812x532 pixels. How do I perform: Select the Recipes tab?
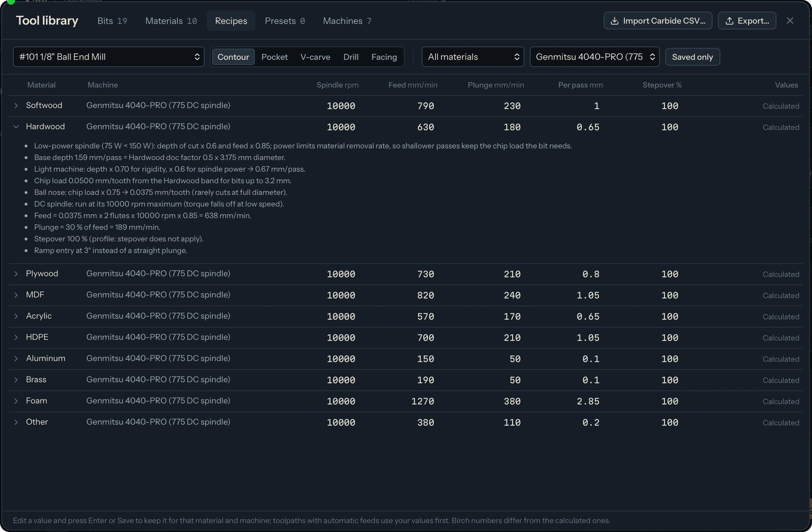tap(231, 21)
